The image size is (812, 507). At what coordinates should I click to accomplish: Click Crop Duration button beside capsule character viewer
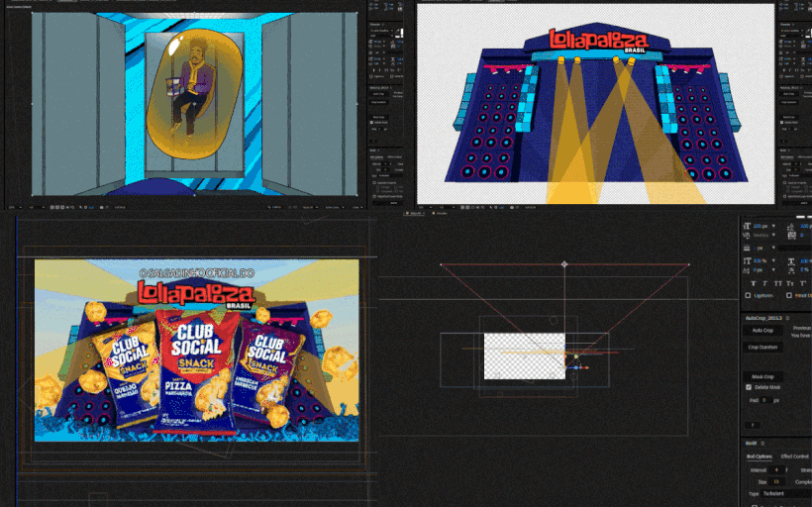[x=378, y=102]
